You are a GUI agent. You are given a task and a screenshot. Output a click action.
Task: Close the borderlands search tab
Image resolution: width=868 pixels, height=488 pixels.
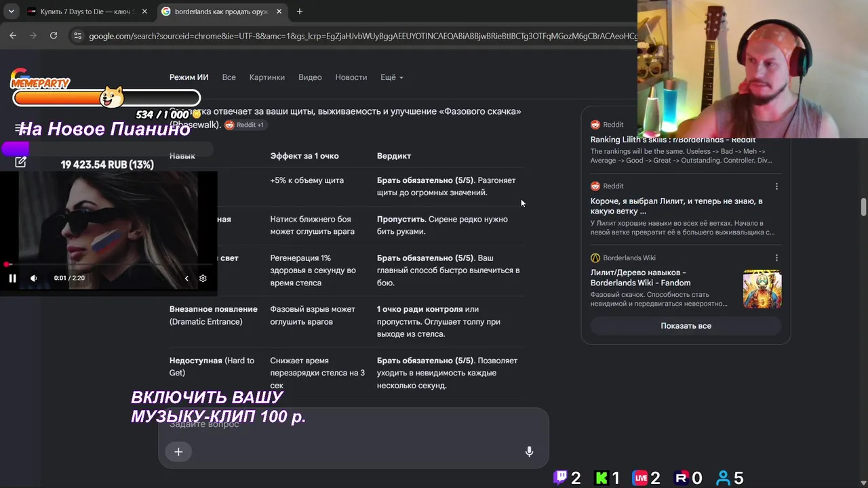(x=279, y=12)
